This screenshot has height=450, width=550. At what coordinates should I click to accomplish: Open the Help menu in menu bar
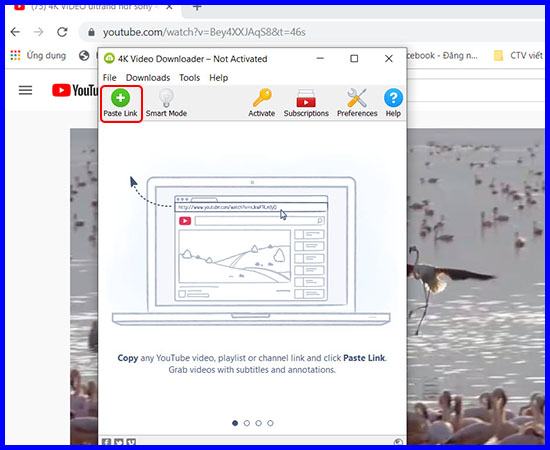pyautogui.click(x=219, y=78)
